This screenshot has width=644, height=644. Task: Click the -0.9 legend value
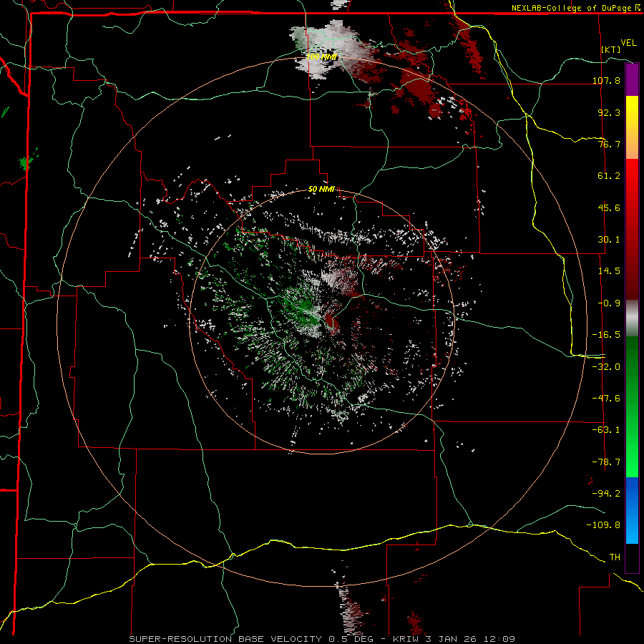609,303
